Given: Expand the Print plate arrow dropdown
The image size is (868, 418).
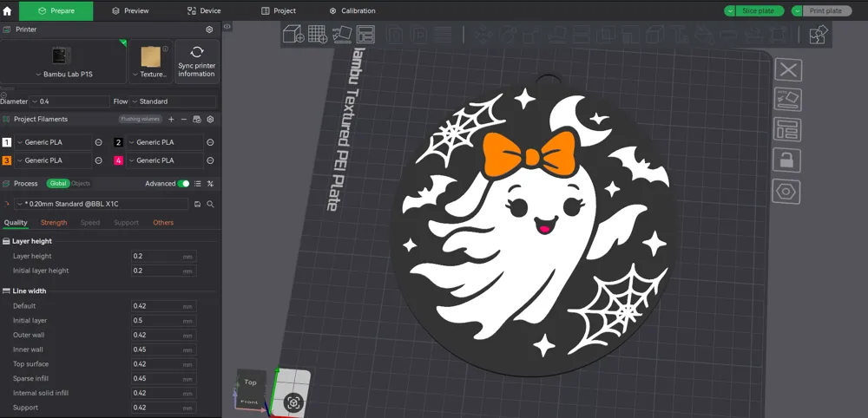Looking at the screenshot, I should pyautogui.click(x=797, y=10).
